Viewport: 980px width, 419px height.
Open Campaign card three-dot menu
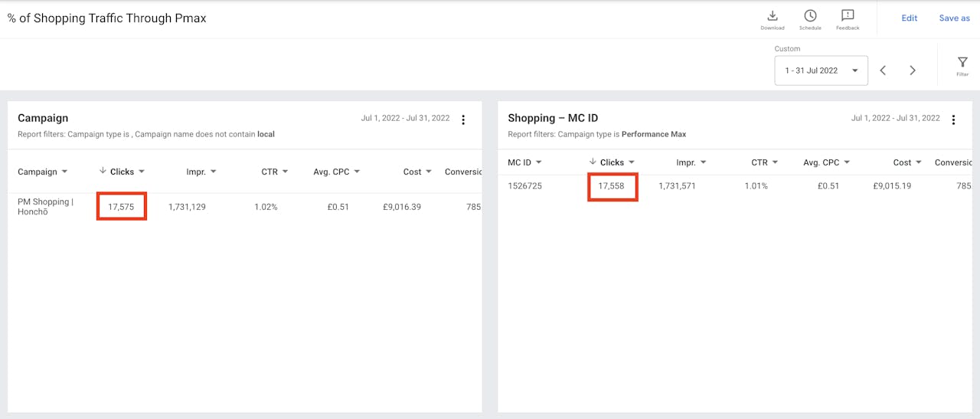click(x=463, y=119)
